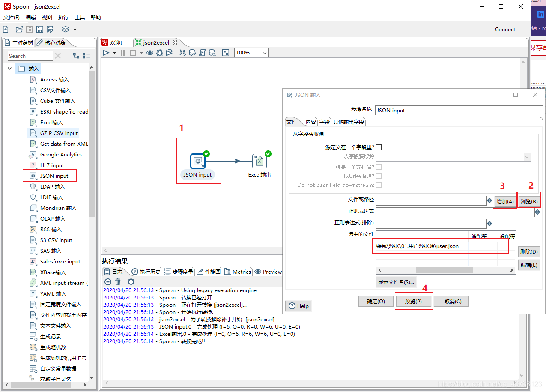Open the 执行历史 results tab
This screenshot has height=392, width=546.
pos(146,272)
